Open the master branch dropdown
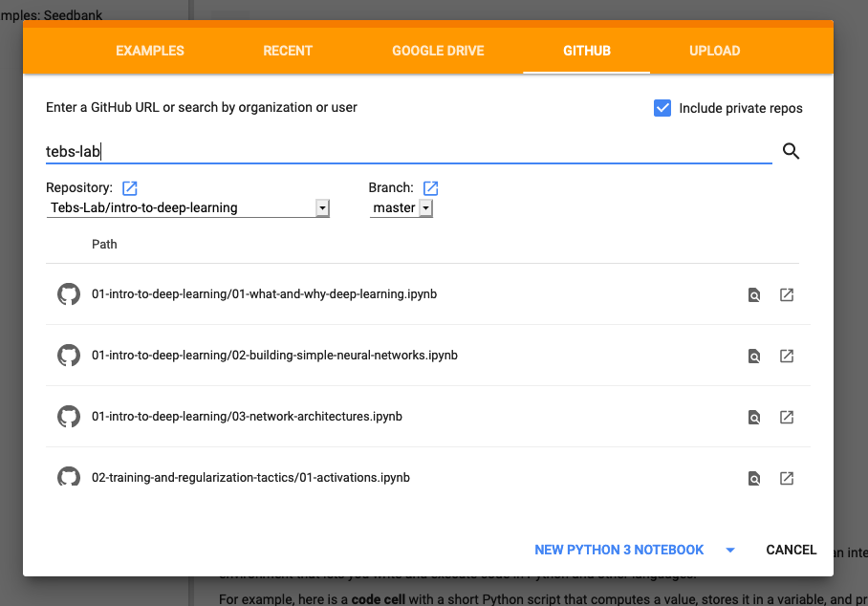868x606 pixels. click(x=401, y=208)
